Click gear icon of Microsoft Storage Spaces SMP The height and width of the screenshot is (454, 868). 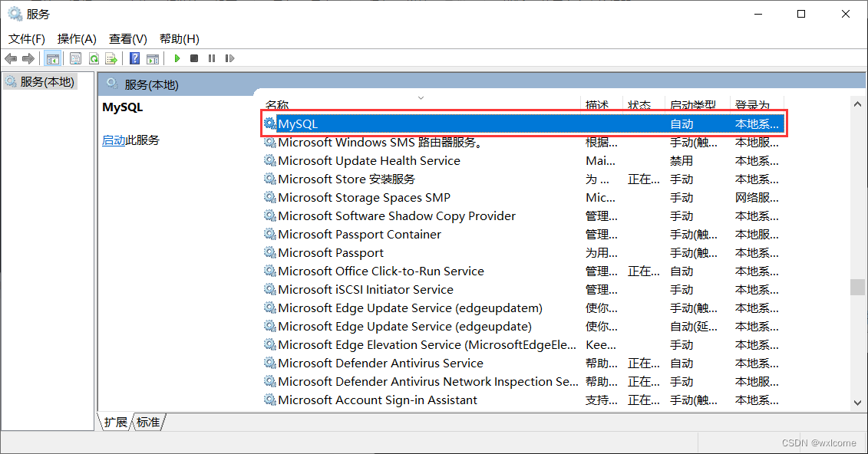pyautogui.click(x=269, y=197)
